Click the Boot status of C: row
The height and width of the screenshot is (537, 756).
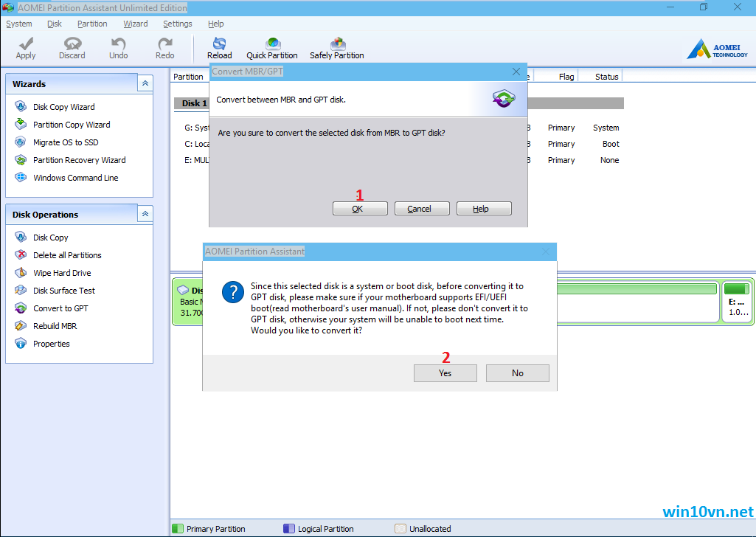611,144
